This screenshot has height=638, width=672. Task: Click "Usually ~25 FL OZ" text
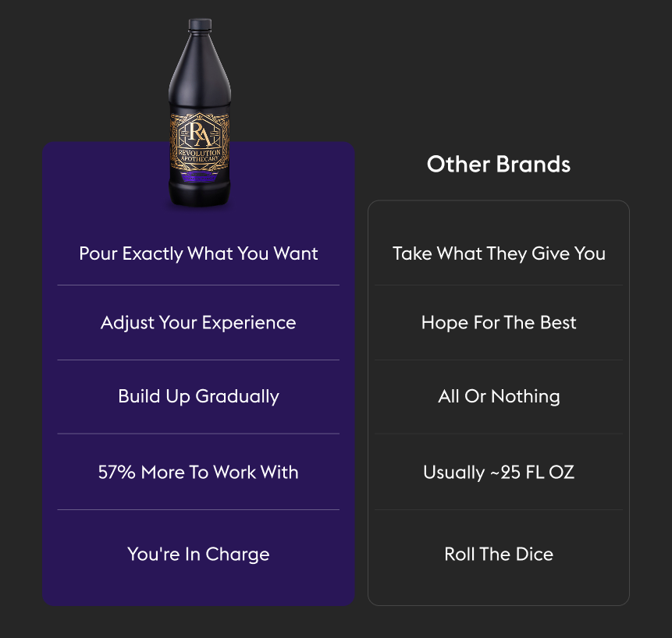[x=499, y=472]
